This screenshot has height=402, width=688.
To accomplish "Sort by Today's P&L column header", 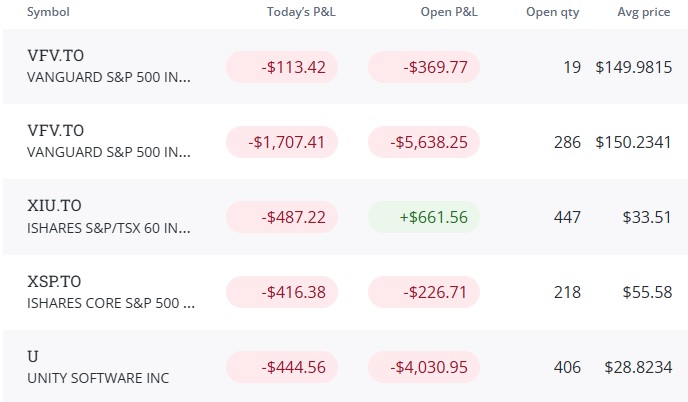I will 301,12.
